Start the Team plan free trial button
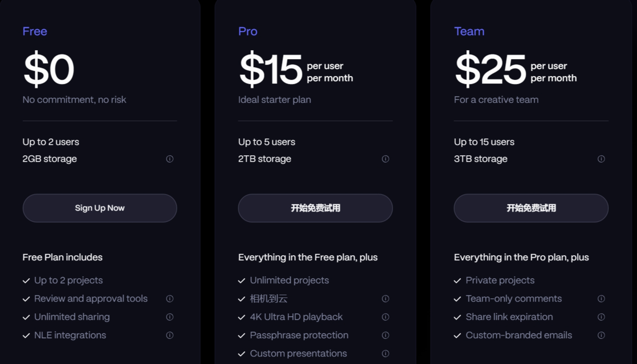This screenshot has height=364, width=637. pos(531,208)
